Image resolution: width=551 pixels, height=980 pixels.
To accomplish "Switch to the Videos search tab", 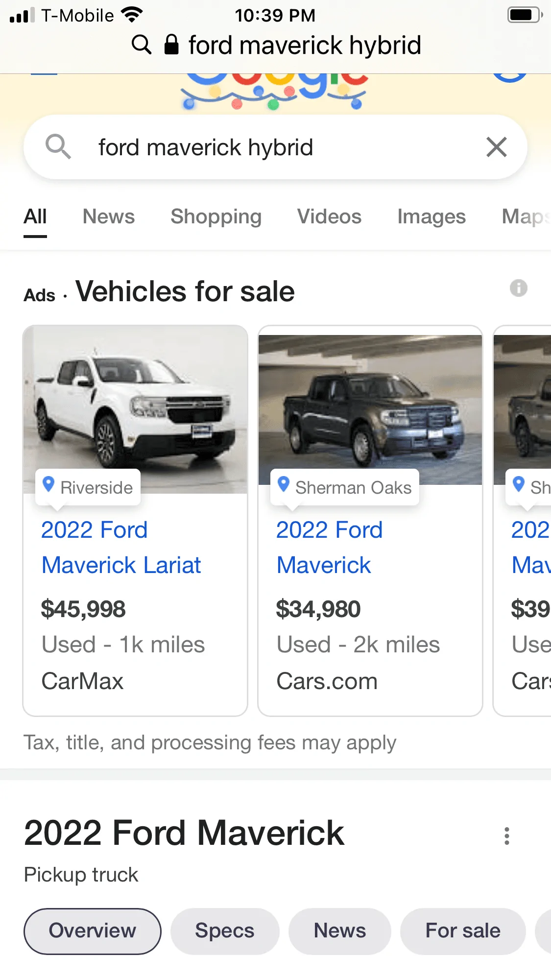I will (x=329, y=216).
